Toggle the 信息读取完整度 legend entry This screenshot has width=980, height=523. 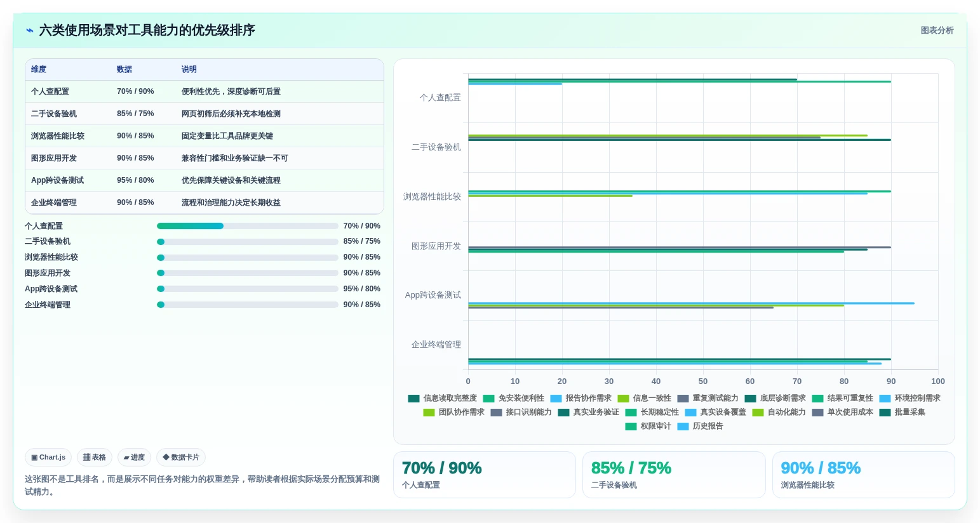pyautogui.click(x=442, y=398)
